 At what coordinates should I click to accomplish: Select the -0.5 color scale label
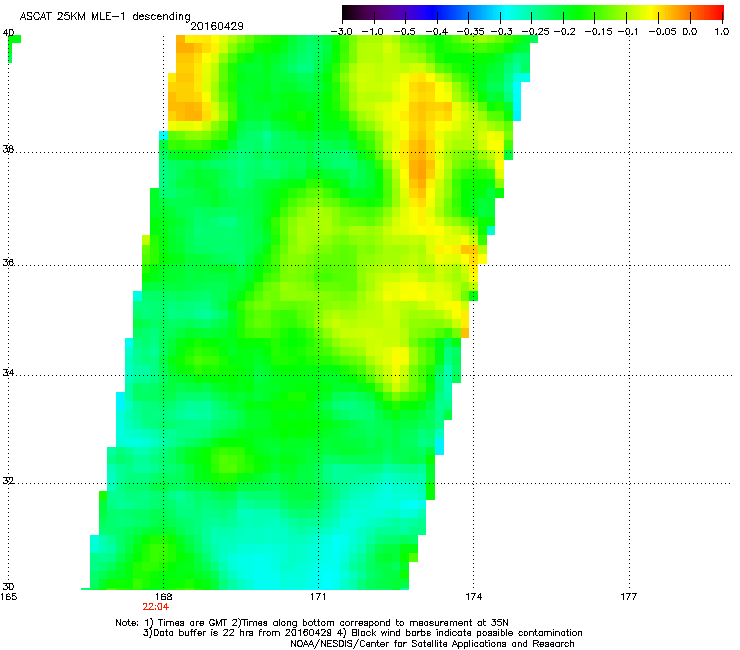point(404,32)
